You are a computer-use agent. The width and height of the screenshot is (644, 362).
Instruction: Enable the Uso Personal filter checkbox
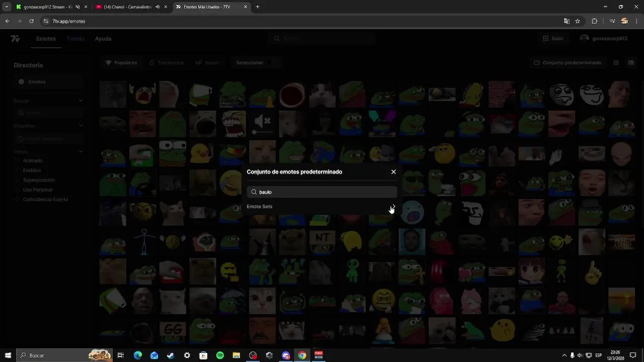coord(18,190)
